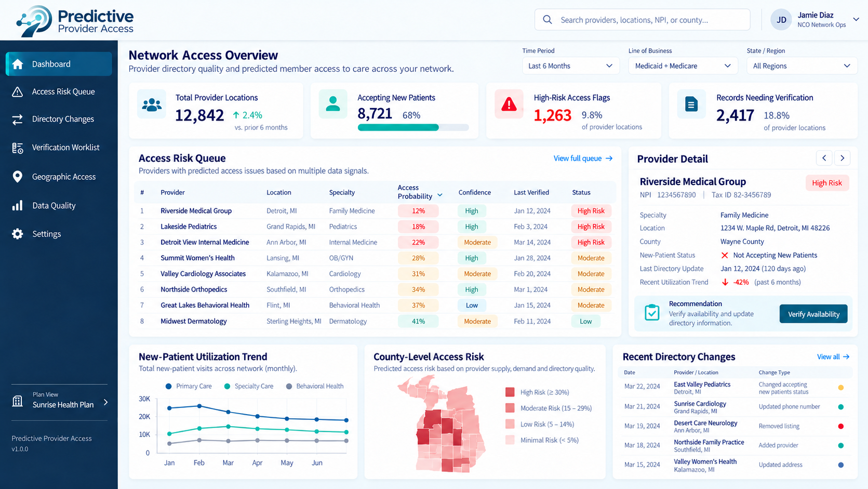The height and width of the screenshot is (489, 868).
Task: Click the Lakeside Pediatrics provider row
Action: click(375, 227)
